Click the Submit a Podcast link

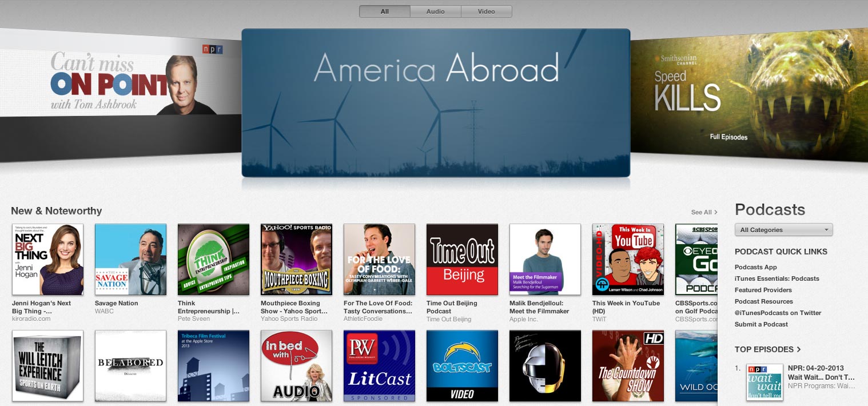tap(761, 324)
